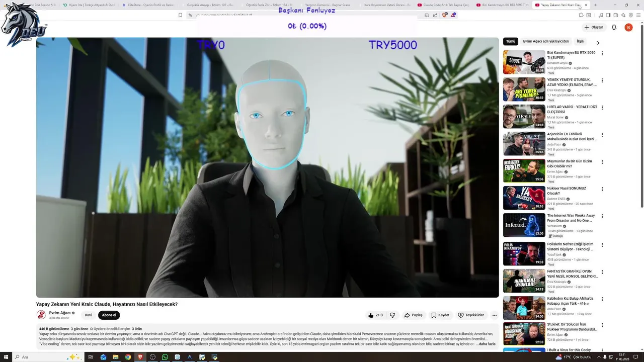This screenshot has width=644, height=362.
Task: Open Arjantin'in En Tehlikeli Mahallesinde video title
Action: 572,136
